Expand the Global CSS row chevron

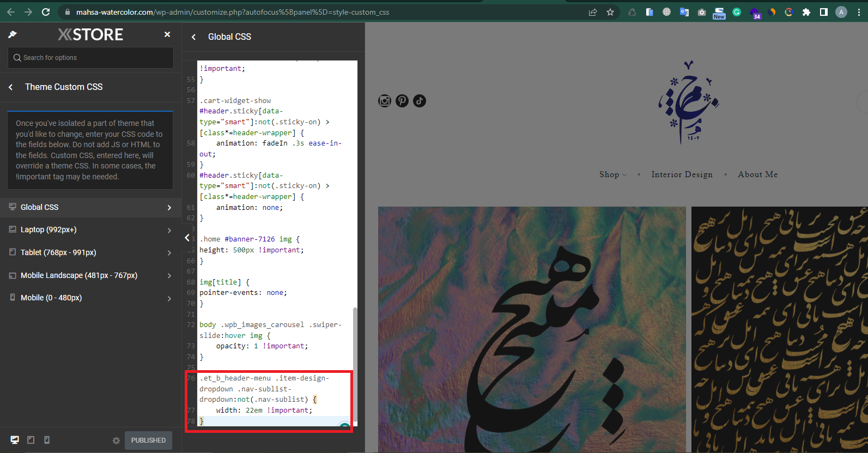[169, 208]
